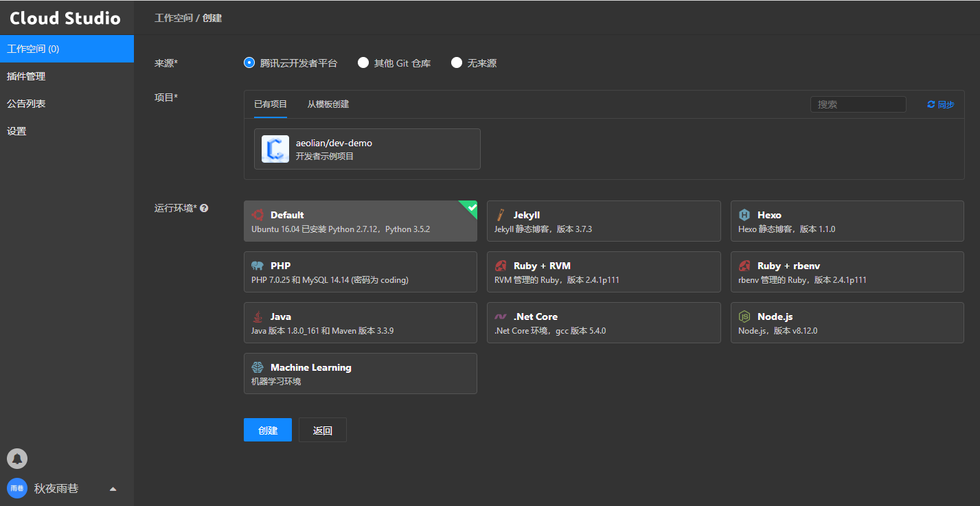The width and height of the screenshot is (980, 506).
Task: Switch to the 已有项目 tab
Action: [271, 104]
